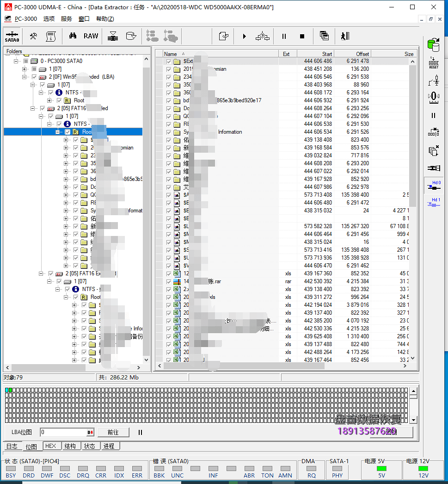448x484 pixels.
Task: Open the script/report scroll icon in the toolbar
Action: point(51,37)
